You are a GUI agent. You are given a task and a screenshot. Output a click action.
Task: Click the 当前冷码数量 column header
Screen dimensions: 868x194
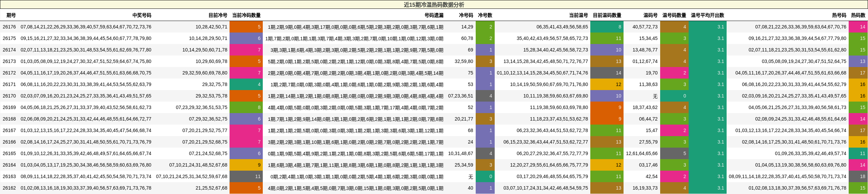point(246,15)
